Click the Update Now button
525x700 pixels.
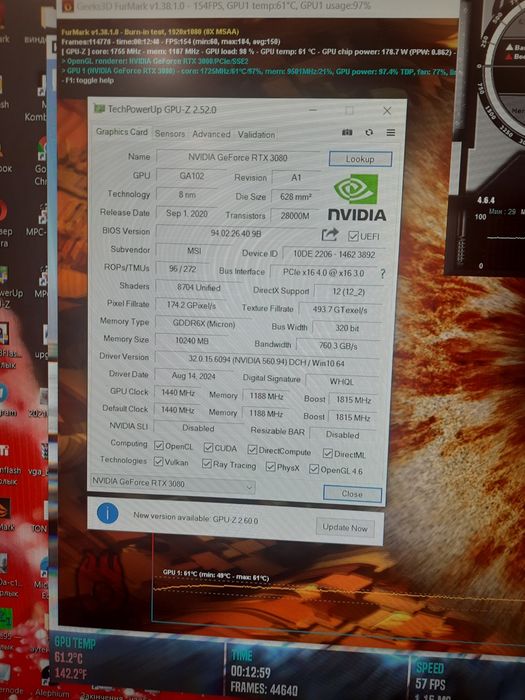tap(345, 528)
